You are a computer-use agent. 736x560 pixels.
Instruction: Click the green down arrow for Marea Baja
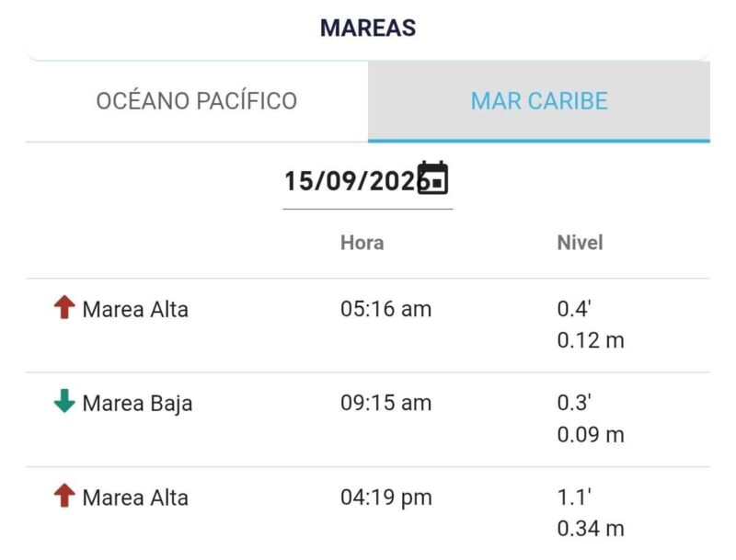(64, 401)
